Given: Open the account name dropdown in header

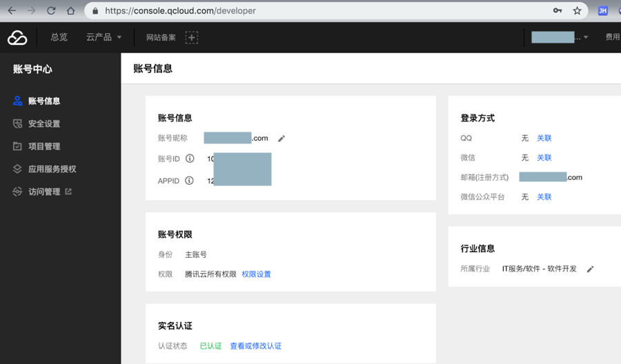Looking at the screenshot, I should click(x=559, y=37).
